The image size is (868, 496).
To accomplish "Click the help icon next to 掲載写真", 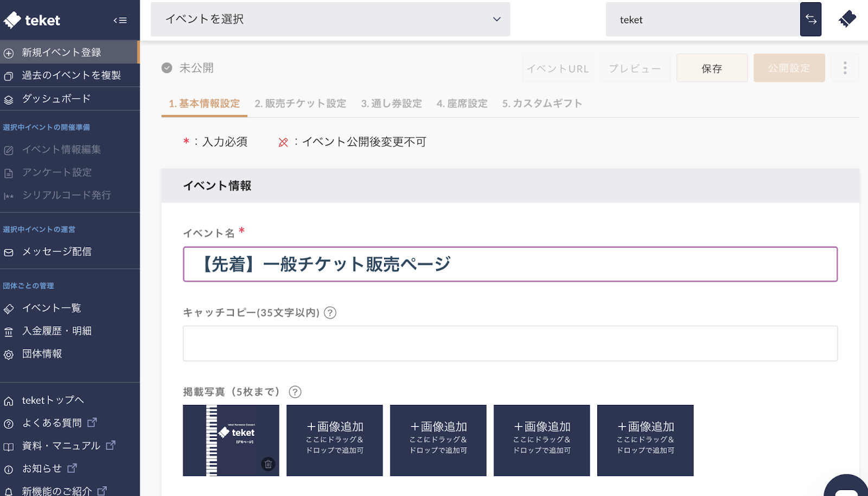I will [x=295, y=392].
